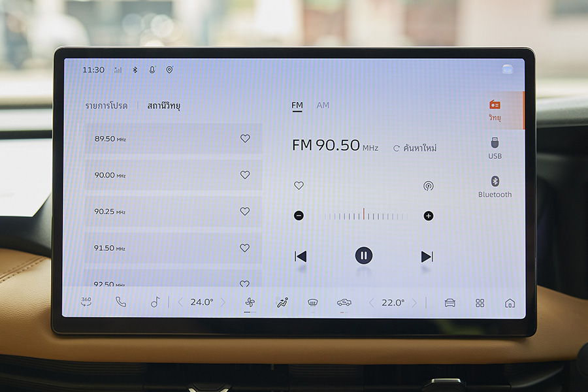Toggle the windshield defrost icon
The width and height of the screenshot is (588, 392).
[x=313, y=302]
